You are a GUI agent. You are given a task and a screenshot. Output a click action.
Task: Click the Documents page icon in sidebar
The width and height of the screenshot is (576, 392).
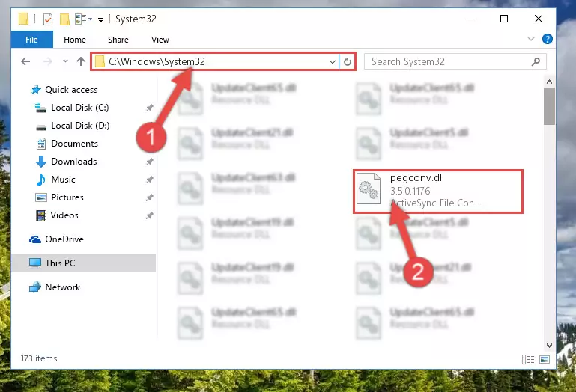(40, 144)
